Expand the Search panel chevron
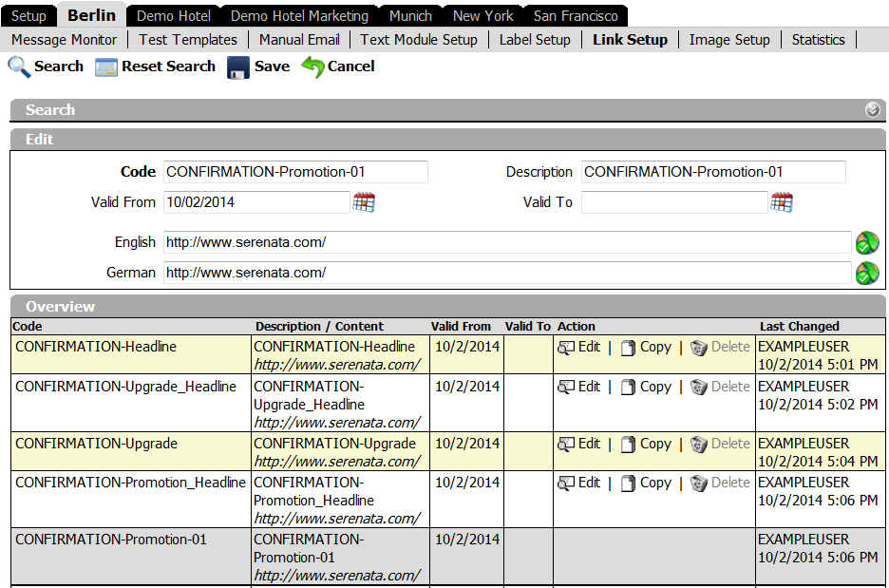 click(873, 110)
